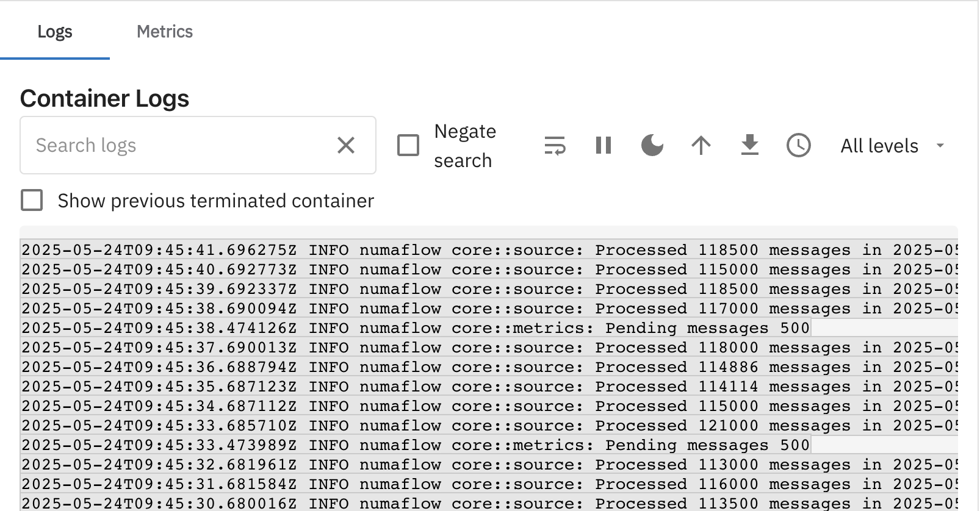Select the topmost log line at 09:45:41
Image resolution: width=980 pixels, height=511 pixels.
489,250
